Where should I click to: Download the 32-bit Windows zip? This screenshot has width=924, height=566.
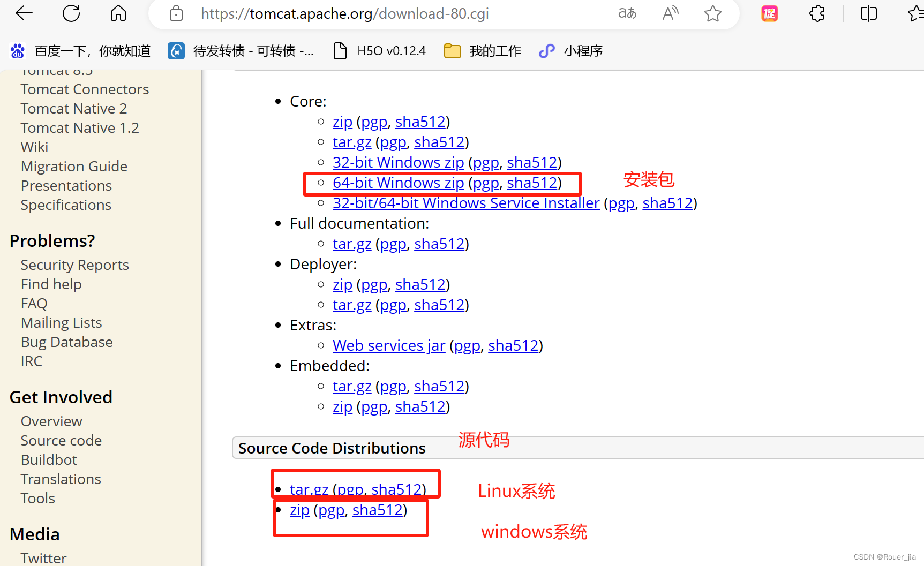(398, 163)
